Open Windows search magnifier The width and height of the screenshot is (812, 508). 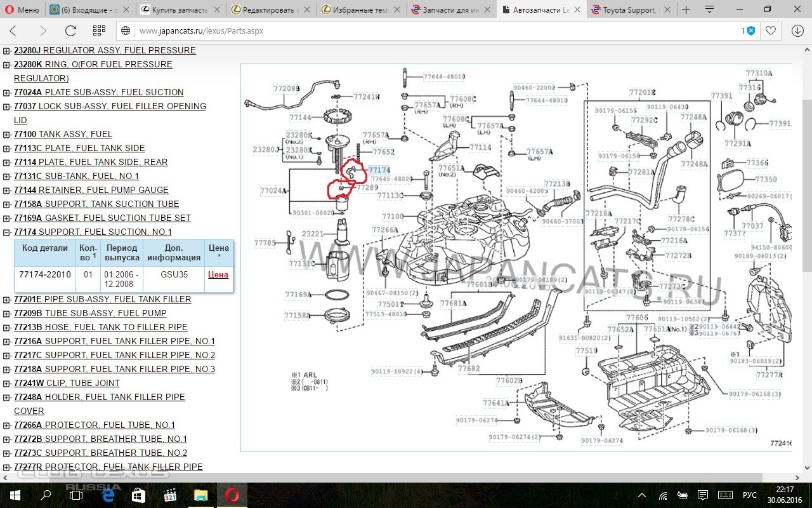(46, 495)
